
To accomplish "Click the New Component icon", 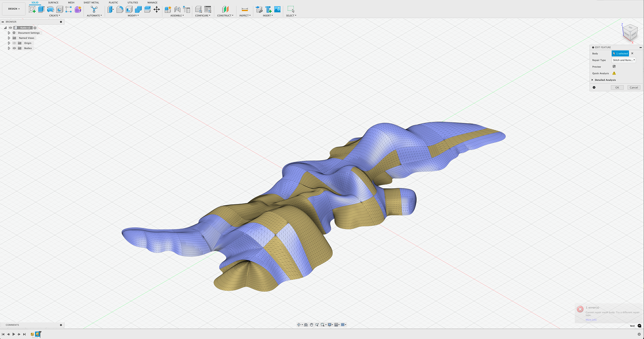I will (x=168, y=9).
